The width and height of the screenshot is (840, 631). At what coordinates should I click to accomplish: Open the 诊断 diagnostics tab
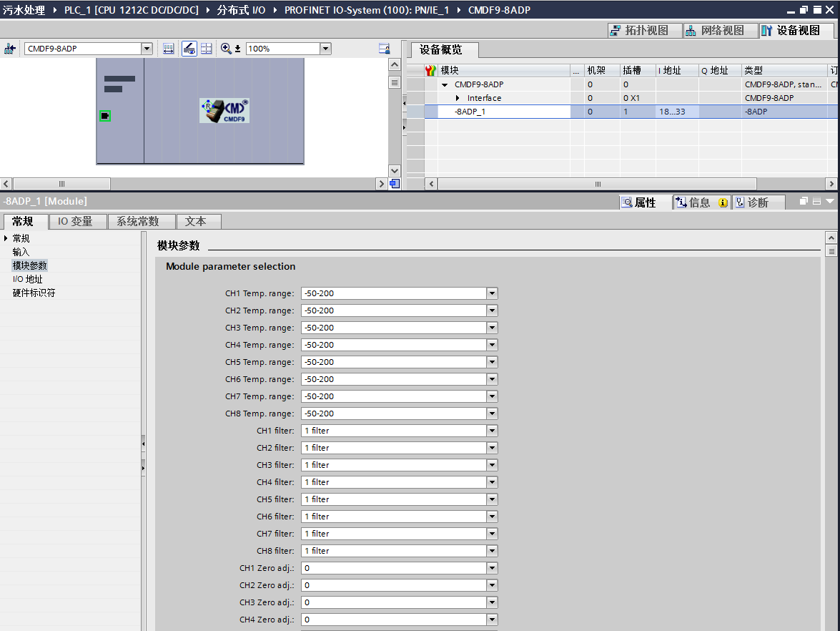758,202
